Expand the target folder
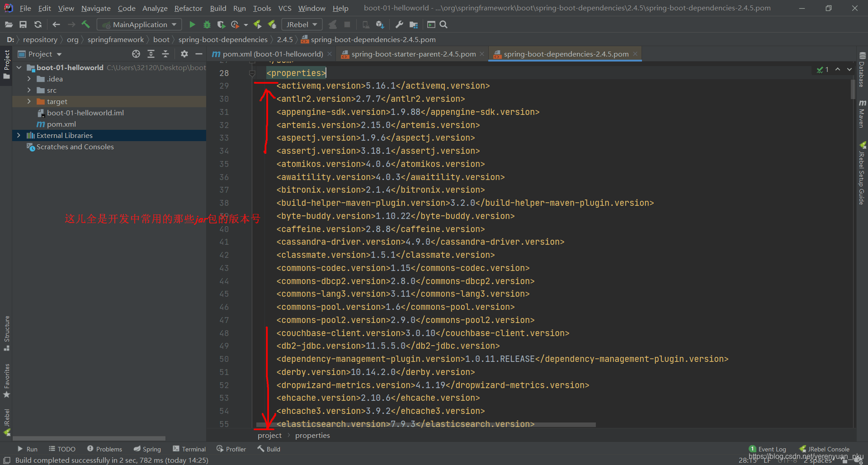The image size is (868, 465). (x=29, y=101)
